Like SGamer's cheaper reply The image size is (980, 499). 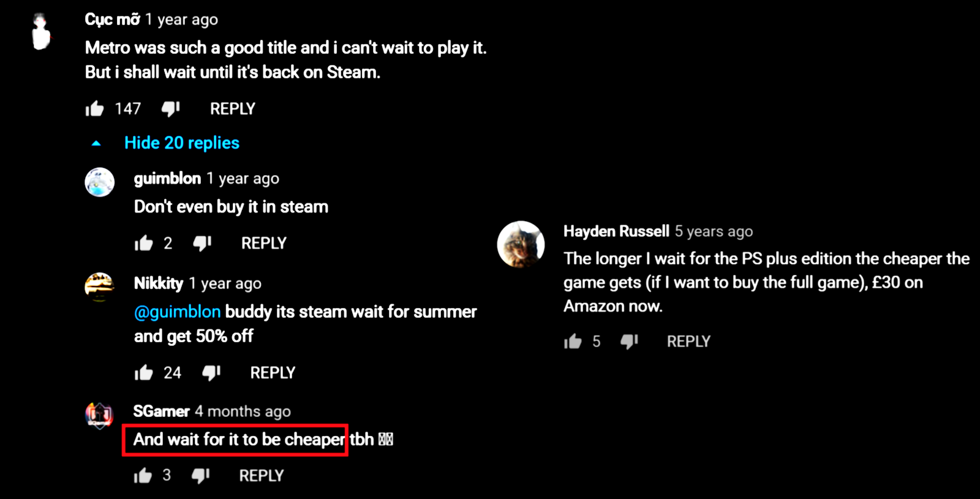point(143,475)
